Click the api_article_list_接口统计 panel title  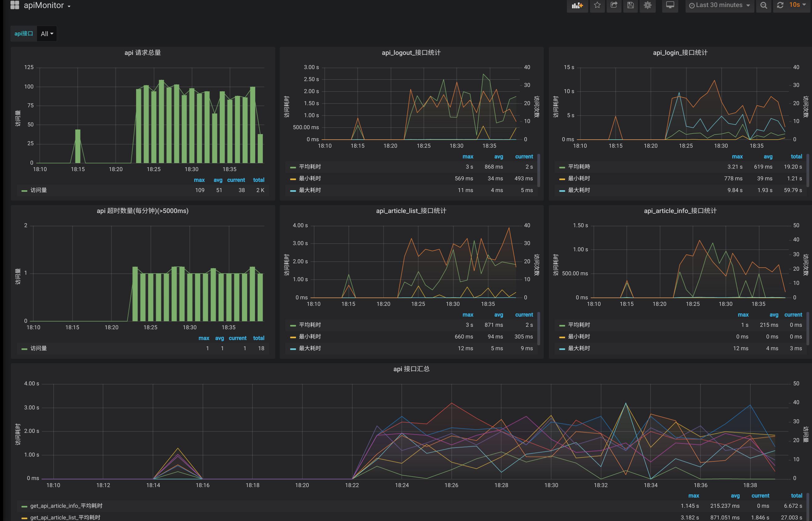point(411,211)
